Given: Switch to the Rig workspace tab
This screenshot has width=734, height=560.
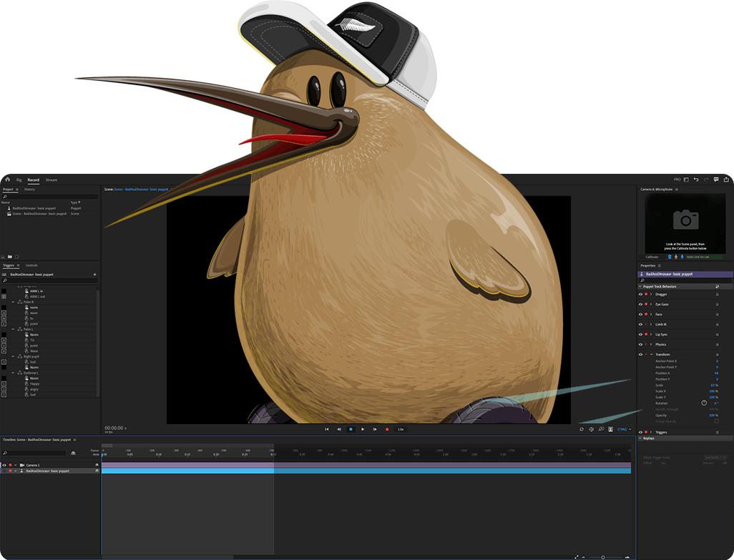Looking at the screenshot, I should (x=19, y=180).
